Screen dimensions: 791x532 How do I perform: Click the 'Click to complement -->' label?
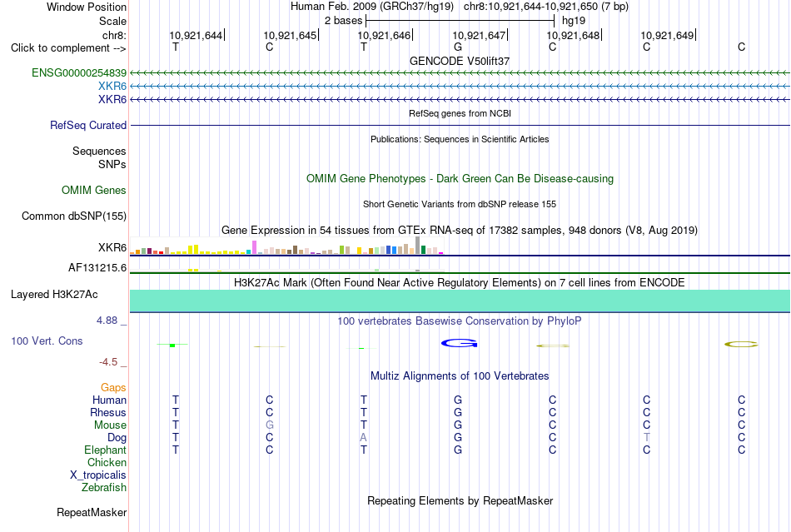[x=68, y=48]
